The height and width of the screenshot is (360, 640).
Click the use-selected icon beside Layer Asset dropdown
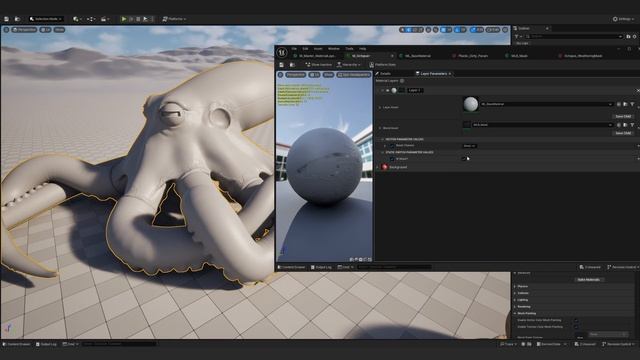(619, 104)
